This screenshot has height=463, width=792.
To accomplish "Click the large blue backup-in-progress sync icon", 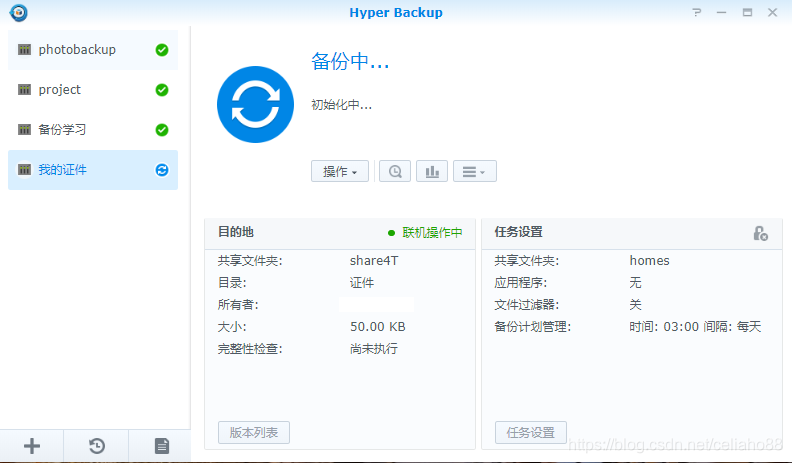I will tap(256, 105).
